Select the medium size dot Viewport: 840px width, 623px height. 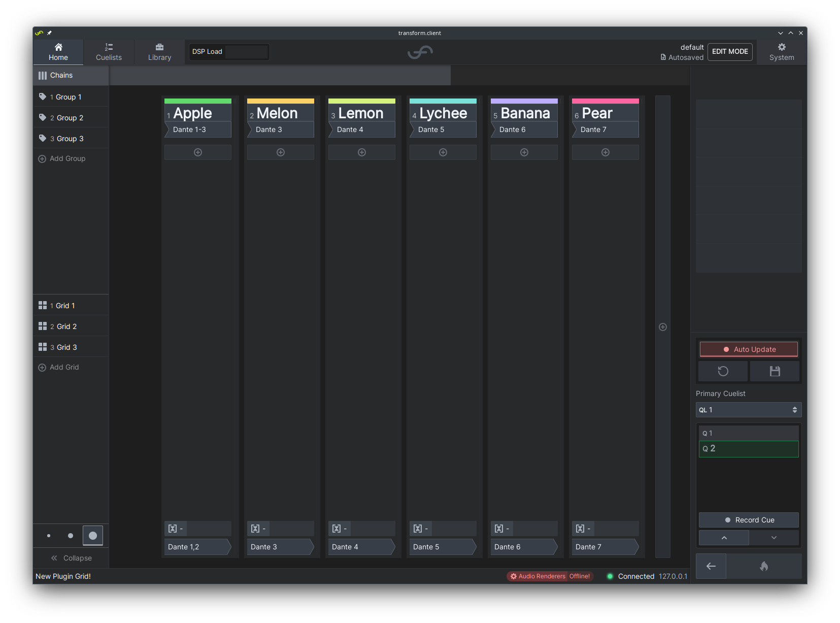coord(71,536)
